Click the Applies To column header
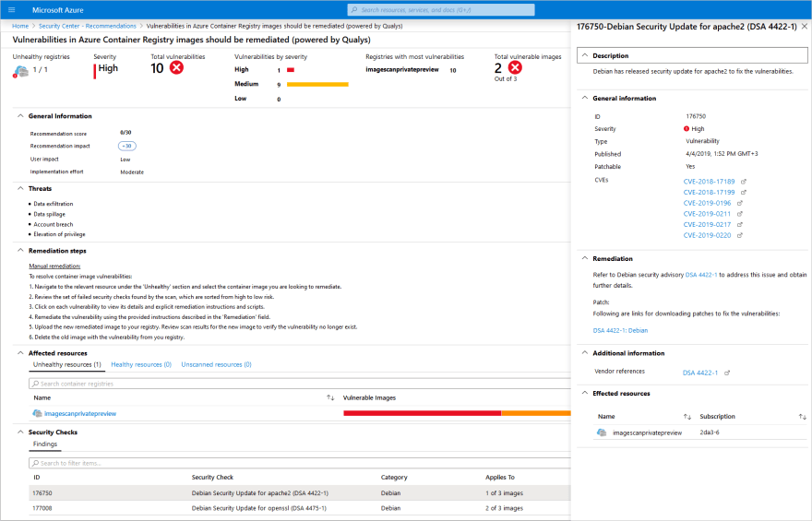This screenshot has height=521, width=812. [x=500, y=478]
